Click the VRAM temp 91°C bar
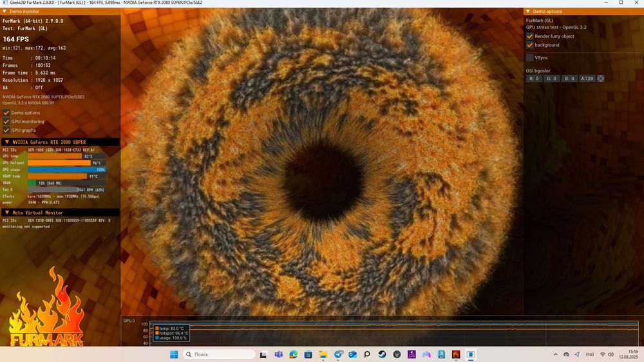This screenshot has height=362, width=644. tap(66, 176)
